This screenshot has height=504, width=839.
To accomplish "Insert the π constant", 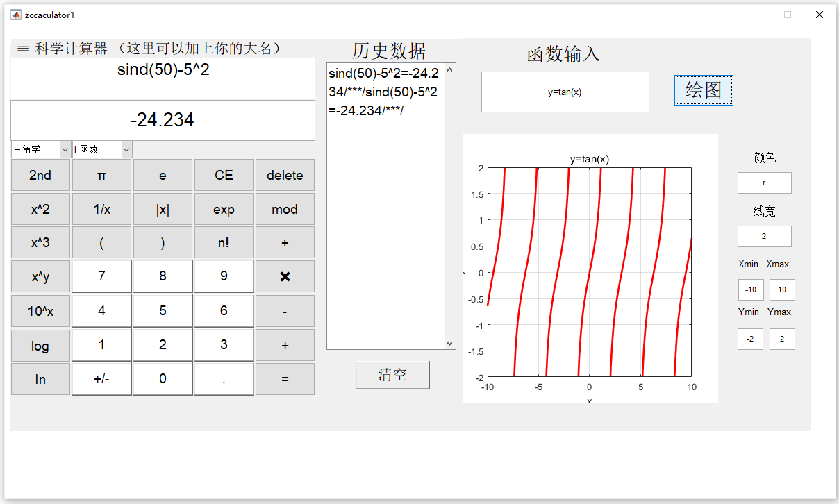I will (101, 175).
